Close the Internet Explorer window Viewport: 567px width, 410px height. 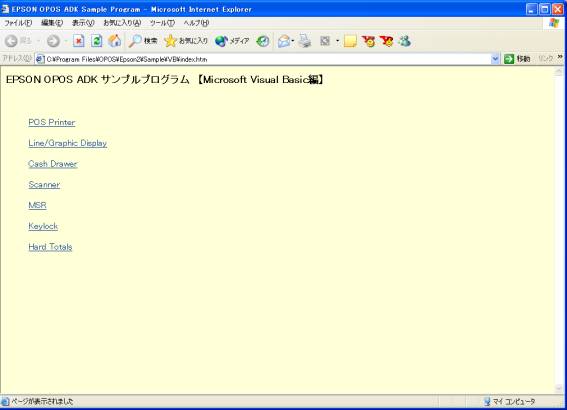point(558,9)
